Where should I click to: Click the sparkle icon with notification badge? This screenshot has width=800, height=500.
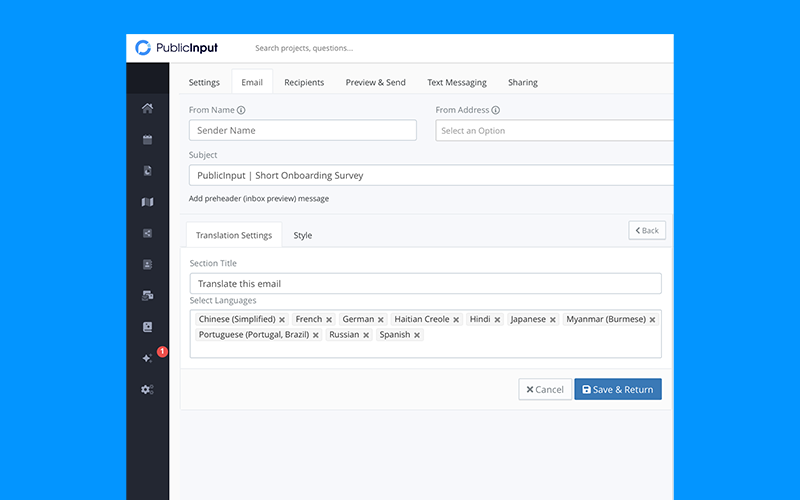click(148, 358)
